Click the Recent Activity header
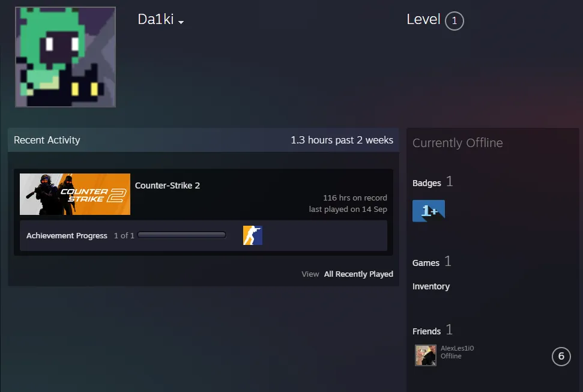Viewport: 583px width, 392px height. pyautogui.click(x=47, y=140)
